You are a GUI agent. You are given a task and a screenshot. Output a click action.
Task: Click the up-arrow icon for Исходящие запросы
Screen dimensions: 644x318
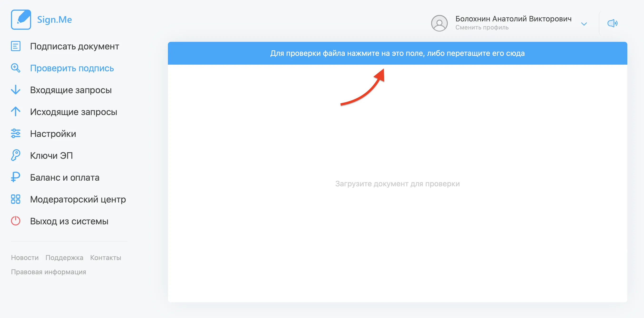(15, 112)
